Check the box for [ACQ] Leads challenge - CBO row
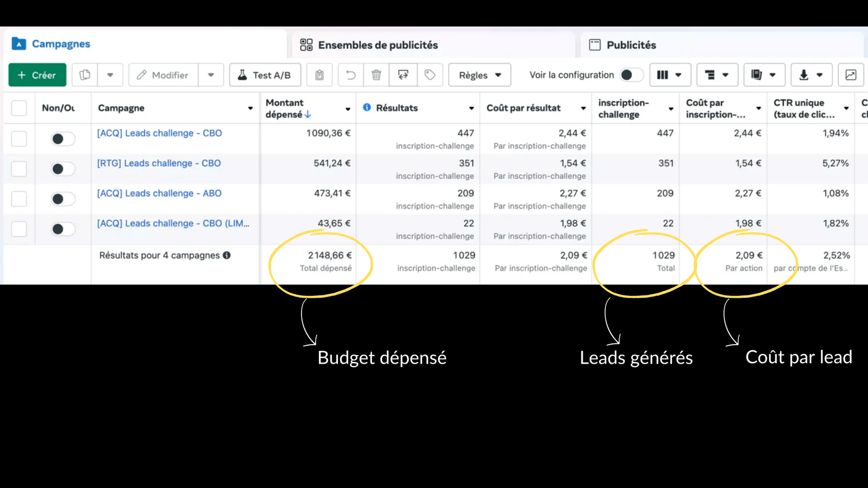868x488 pixels. (19, 139)
